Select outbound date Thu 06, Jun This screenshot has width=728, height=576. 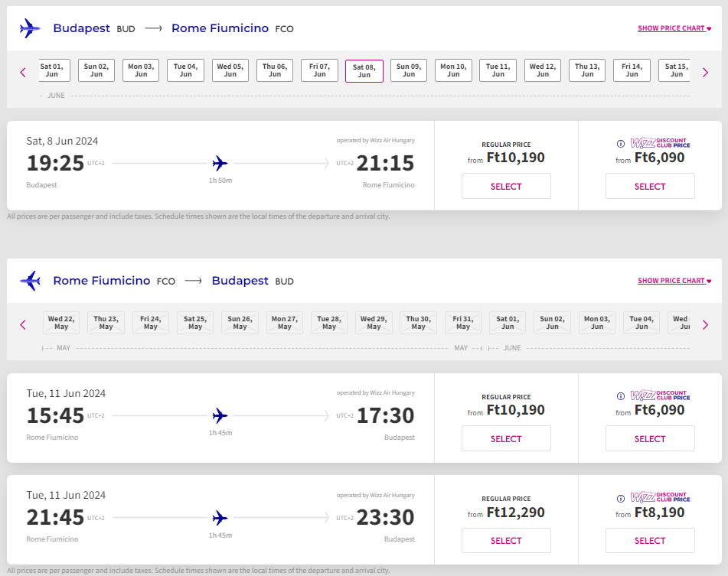click(x=275, y=70)
